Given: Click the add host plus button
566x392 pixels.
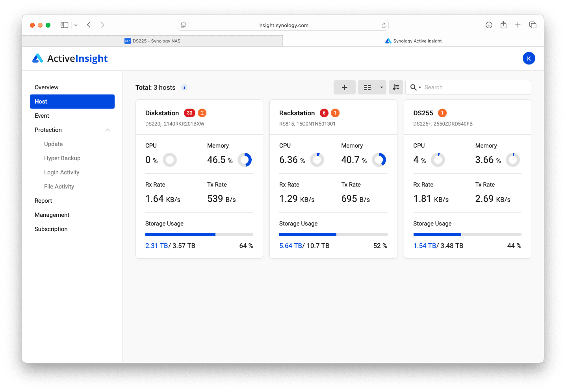Looking at the screenshot, I should pos(344,87).
